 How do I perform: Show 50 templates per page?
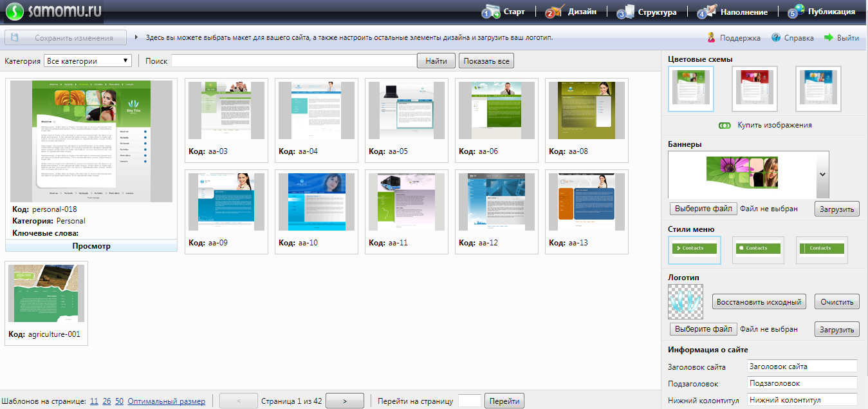tap(120, 401)
